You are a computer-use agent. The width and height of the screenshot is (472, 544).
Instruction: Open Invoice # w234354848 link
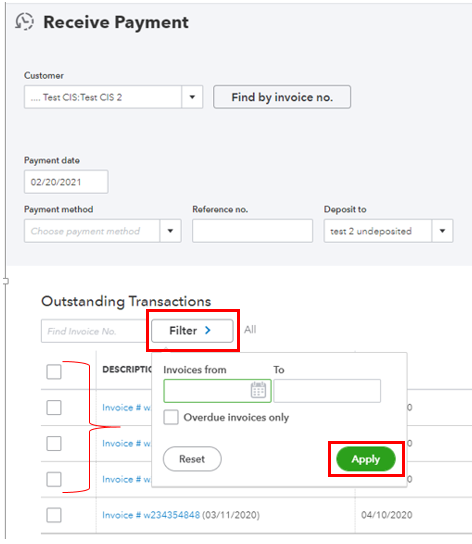151,515
